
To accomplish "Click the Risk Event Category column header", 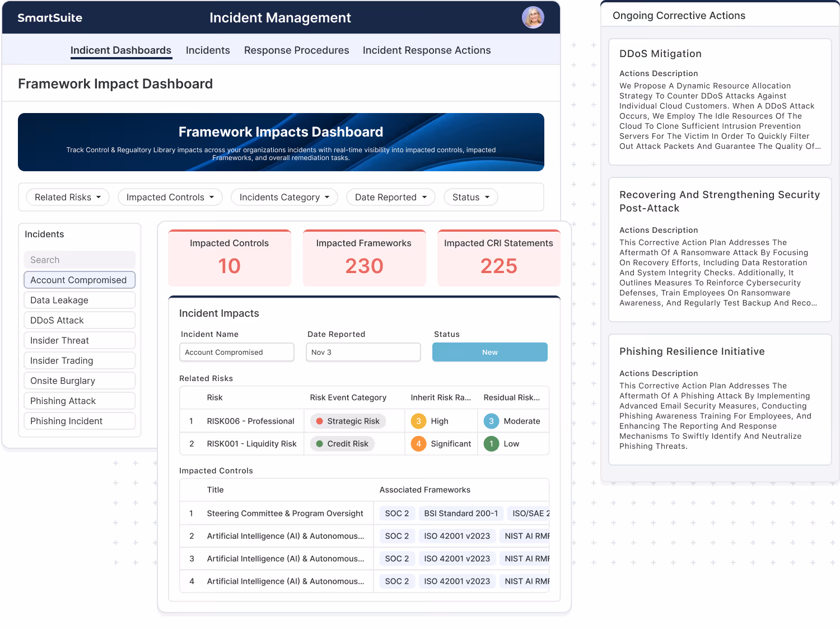I will (348, 397).
